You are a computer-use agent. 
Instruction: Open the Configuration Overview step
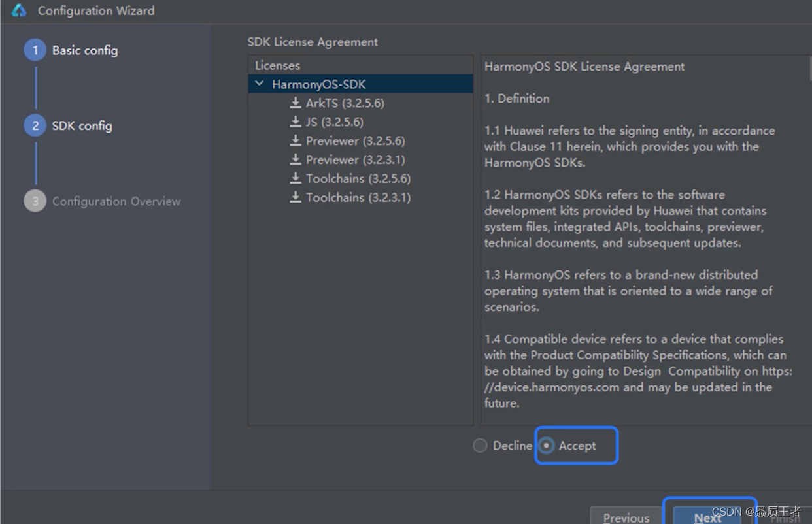pyautogui.click(x=116, y=201)
